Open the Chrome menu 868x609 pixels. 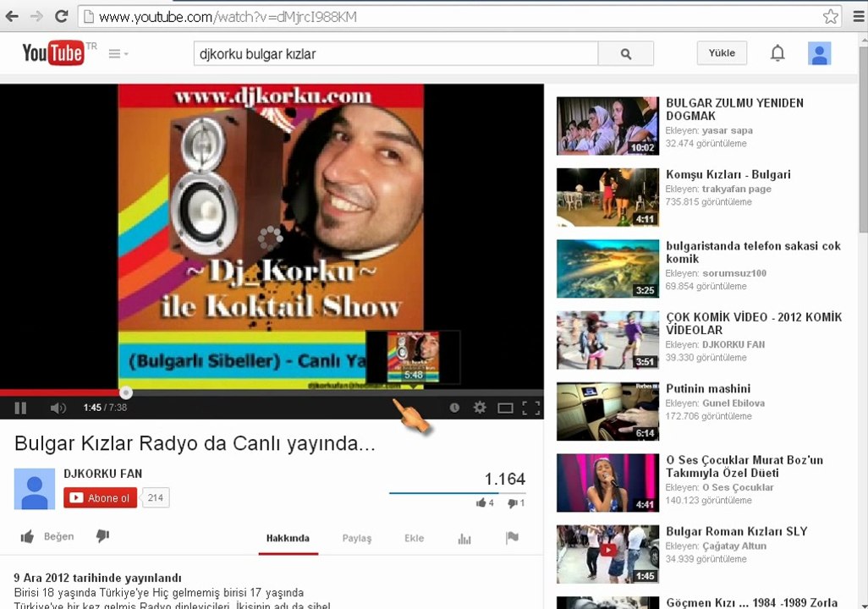tap(859, 17)
